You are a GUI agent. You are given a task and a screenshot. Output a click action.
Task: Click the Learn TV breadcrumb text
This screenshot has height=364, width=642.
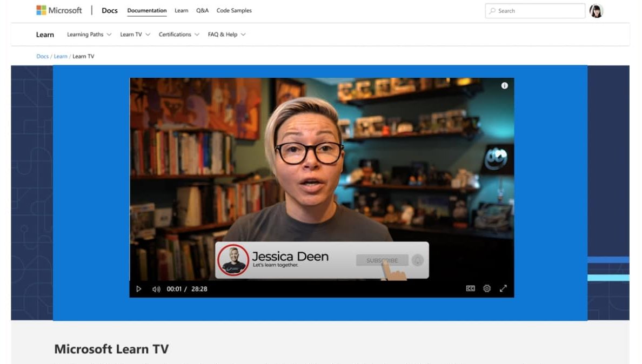pos(84,57)
